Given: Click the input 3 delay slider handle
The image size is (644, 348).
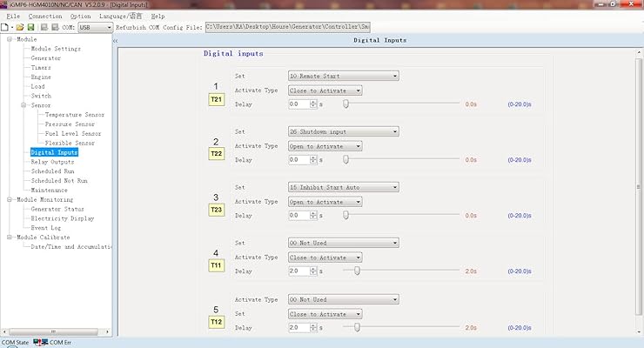Looking at the screenshot, I should coord(345,215).
